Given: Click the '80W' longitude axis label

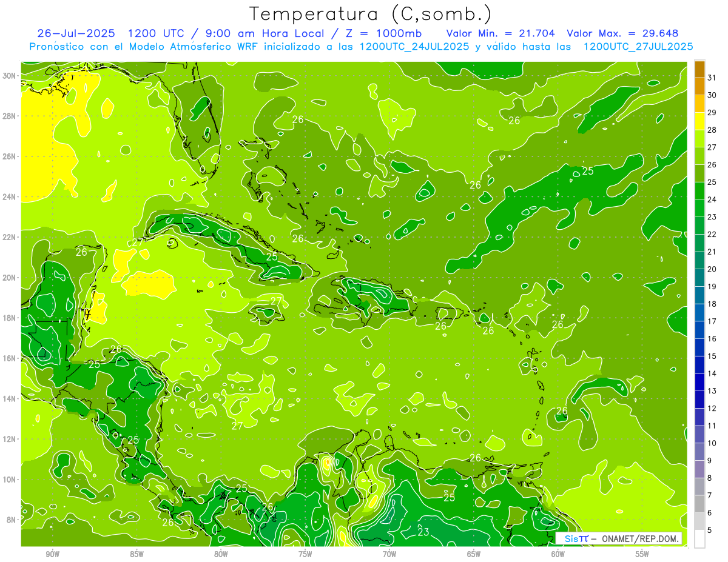Looking at the screenshot, I should 221,554.
